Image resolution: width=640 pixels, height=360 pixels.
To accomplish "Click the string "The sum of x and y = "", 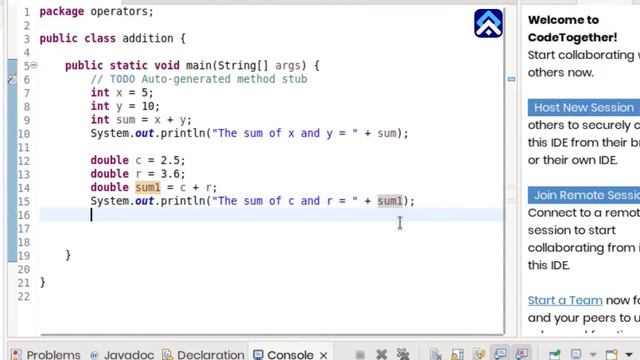I will tap(285, 133).
